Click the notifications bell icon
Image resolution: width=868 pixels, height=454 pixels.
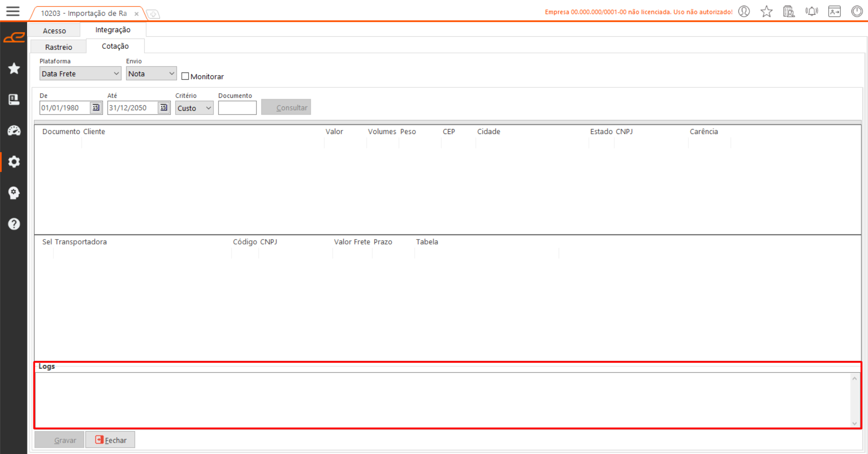(811, 11)
